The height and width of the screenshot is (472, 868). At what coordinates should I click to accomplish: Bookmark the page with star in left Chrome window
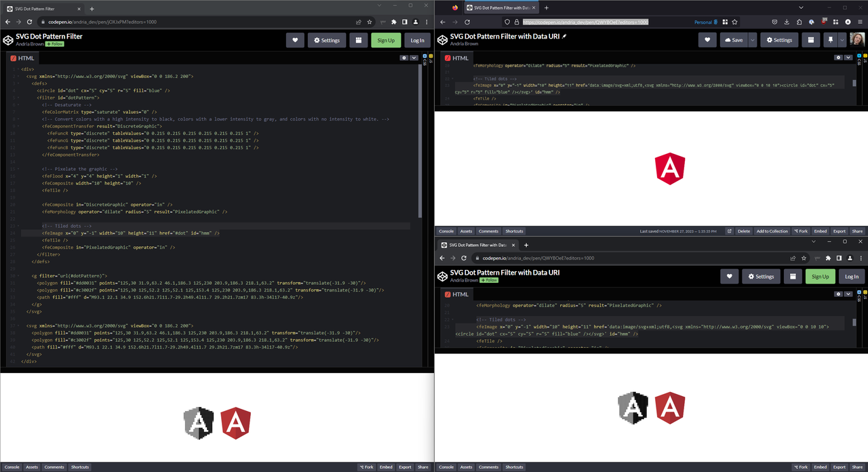coord(370,22)
